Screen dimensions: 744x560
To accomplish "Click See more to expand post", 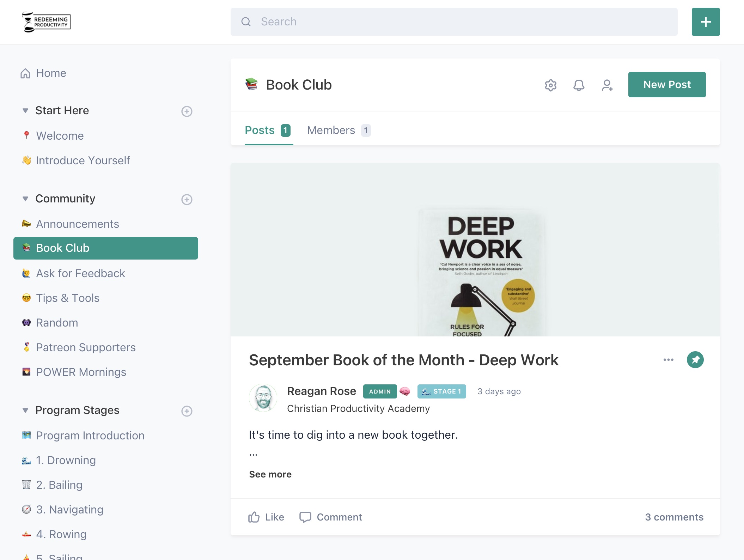I will click(x=270, y=474).
